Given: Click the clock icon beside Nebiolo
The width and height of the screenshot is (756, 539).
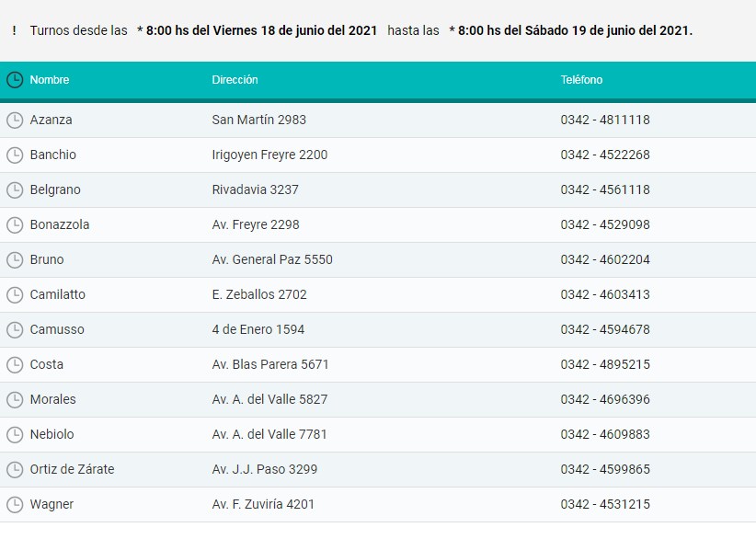Looking at the screenshot, I should tap(14, 434).
